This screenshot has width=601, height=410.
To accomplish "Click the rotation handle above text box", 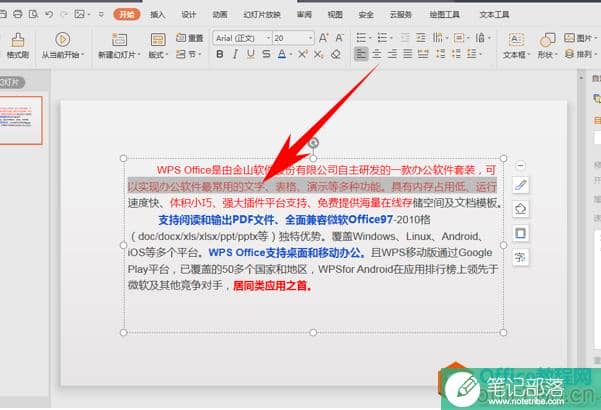I will tap(314, 143).
